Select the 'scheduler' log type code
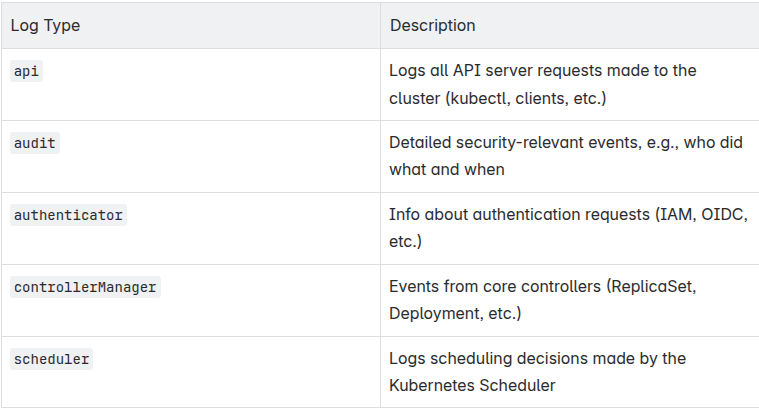This screenshot has width=759, height=409. pos(51,359)
